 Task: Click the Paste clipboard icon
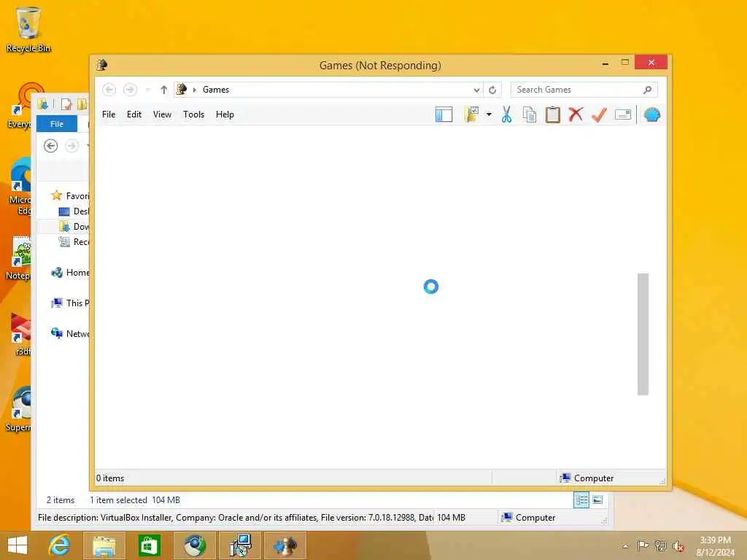tap(553, 114)
